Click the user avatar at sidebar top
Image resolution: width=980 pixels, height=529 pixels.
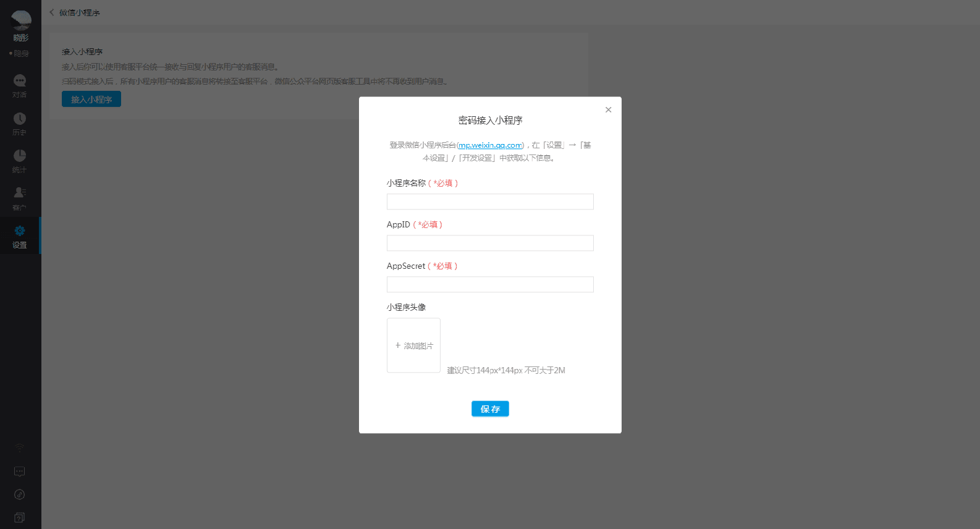[x=21, y=20]
